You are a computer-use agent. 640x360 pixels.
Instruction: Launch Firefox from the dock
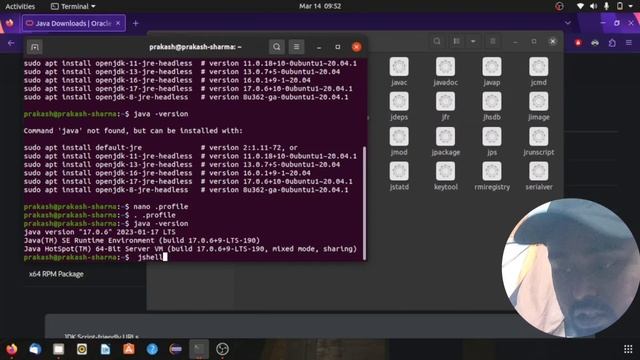pyautogui.click(x=12, y=349)
